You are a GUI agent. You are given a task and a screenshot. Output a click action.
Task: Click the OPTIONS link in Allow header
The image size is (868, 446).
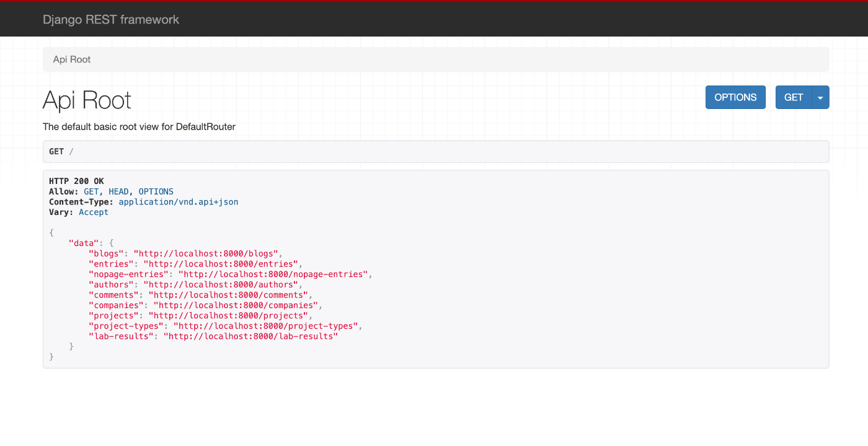[x=156, y=191]
